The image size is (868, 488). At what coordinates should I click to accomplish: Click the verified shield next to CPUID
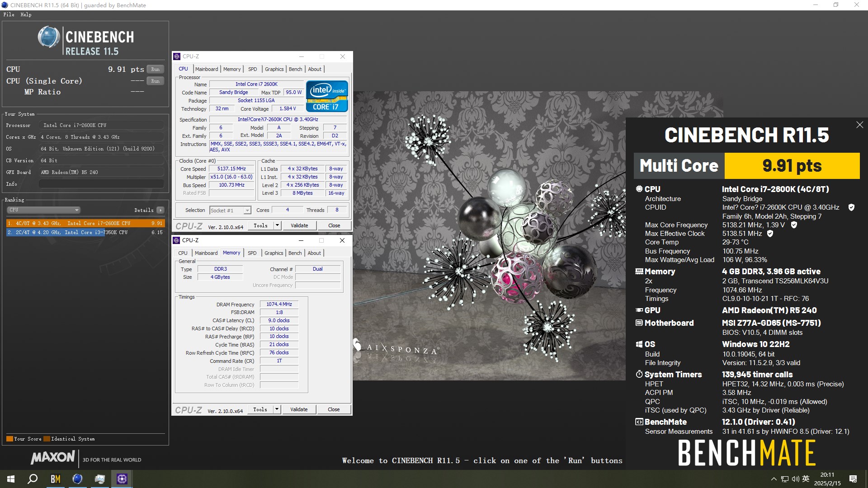click(851, 207)
